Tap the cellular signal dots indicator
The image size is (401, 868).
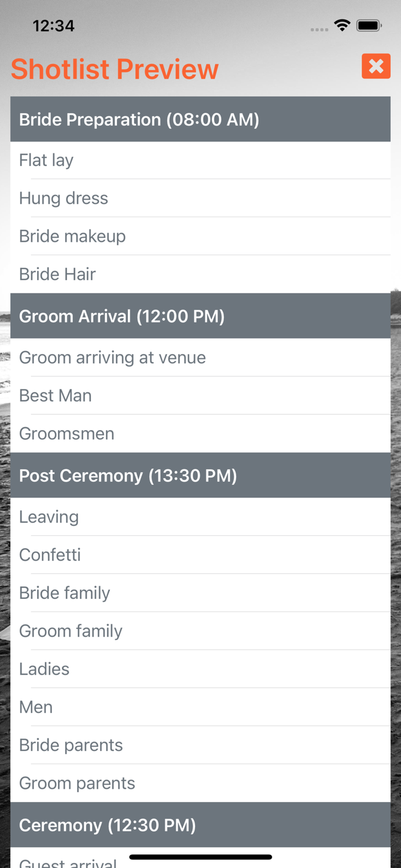point(318,28)
